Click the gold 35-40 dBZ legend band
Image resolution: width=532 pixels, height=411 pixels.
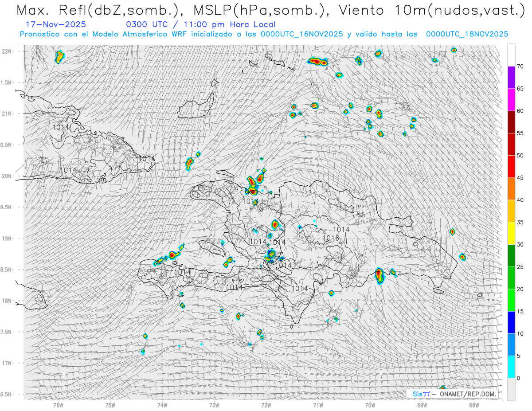(x=511, y=211)
